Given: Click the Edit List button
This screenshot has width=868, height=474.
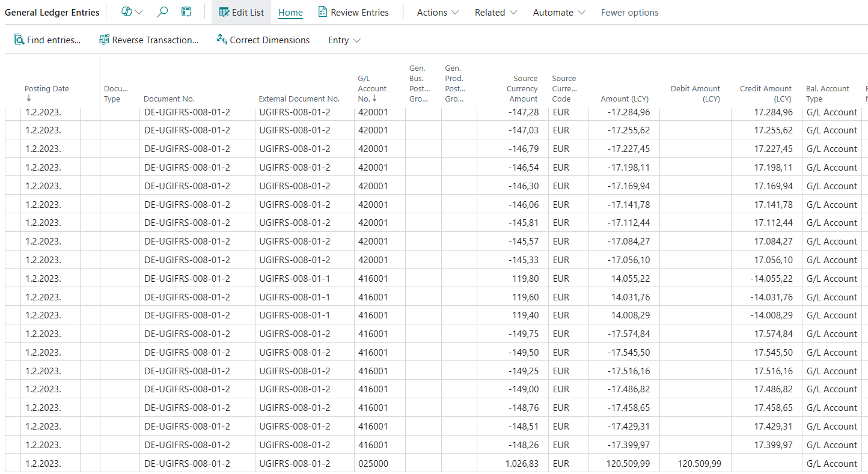Looking at the screenshot, I should tap(241, 12).
